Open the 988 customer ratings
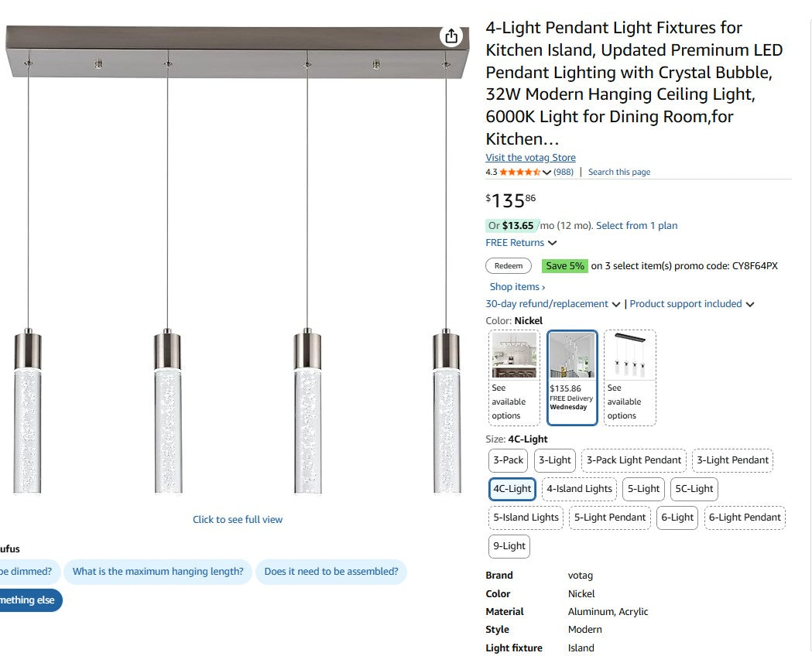The width and height of the screenshot is (812, 656). click(x=564, y=172)
